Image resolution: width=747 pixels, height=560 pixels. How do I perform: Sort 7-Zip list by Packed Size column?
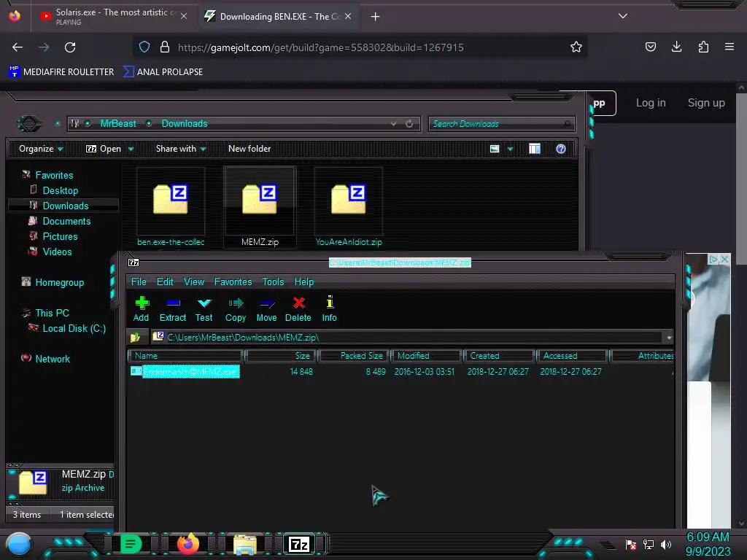(354, 356)
